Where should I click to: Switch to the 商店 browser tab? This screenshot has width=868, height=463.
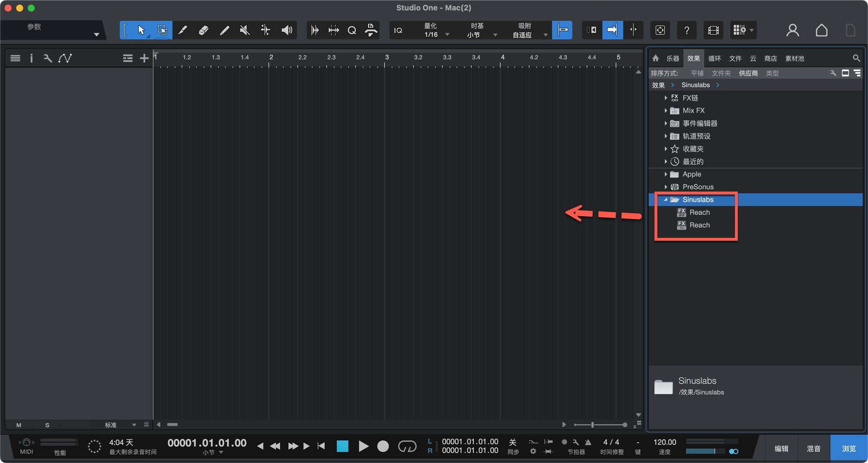click(x=770, y=58)
